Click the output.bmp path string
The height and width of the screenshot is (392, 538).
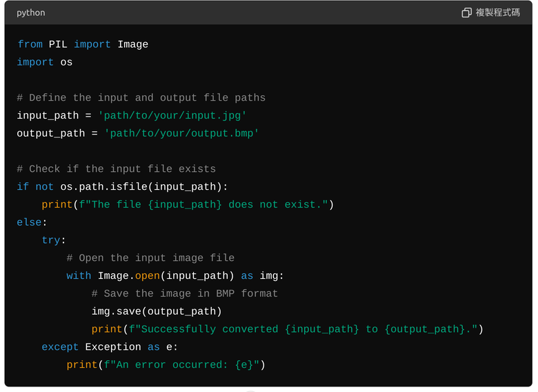pyautogui.click(x=181, y=133)
